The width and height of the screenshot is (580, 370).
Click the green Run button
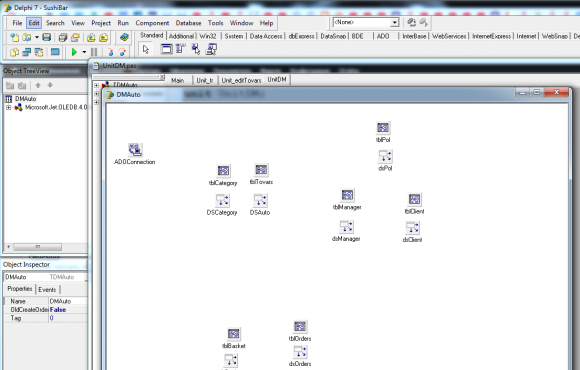pos(74,52)
